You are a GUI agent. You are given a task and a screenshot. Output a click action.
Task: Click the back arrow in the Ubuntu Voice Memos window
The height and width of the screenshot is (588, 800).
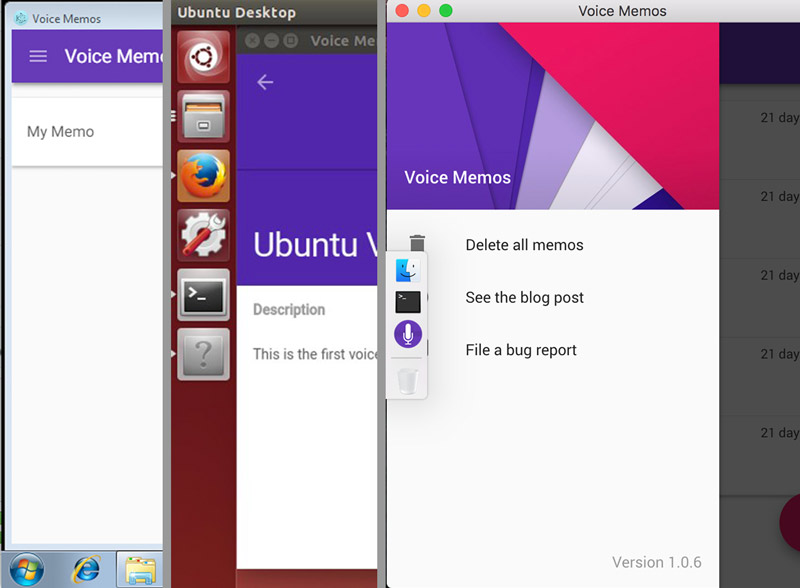tap(264, 82)
